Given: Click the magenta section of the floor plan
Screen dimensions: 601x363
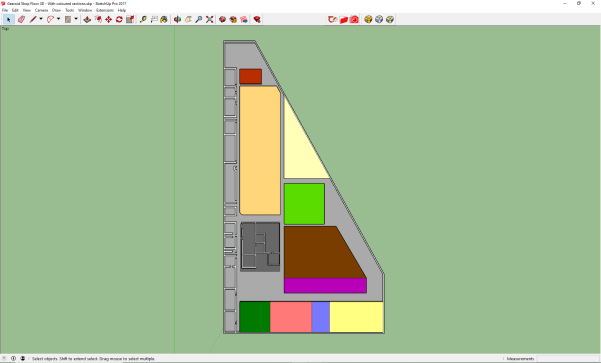Looking at the screenshot, I should (x=325, y=286).
